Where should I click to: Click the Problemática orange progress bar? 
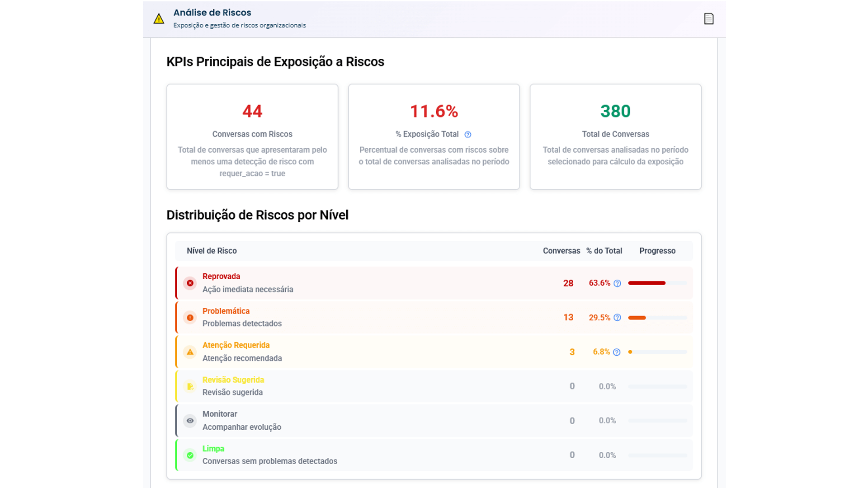(x=637, y=318)
